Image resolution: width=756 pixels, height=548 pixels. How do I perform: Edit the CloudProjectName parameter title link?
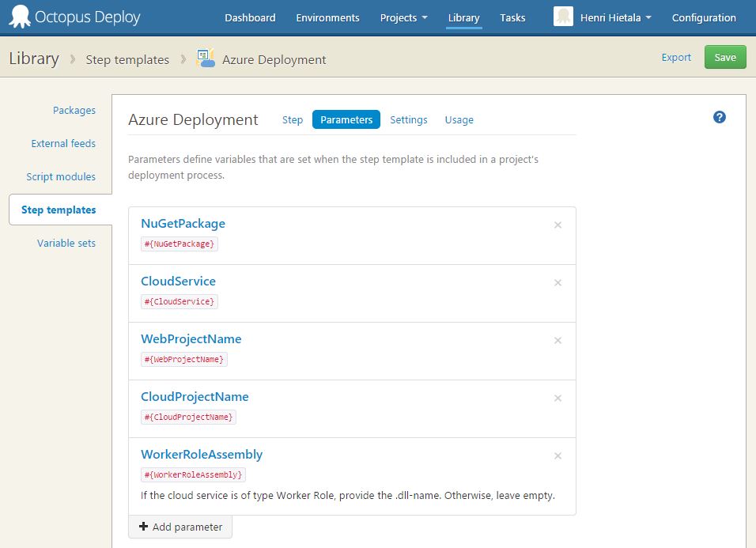(x=195, y=397)
